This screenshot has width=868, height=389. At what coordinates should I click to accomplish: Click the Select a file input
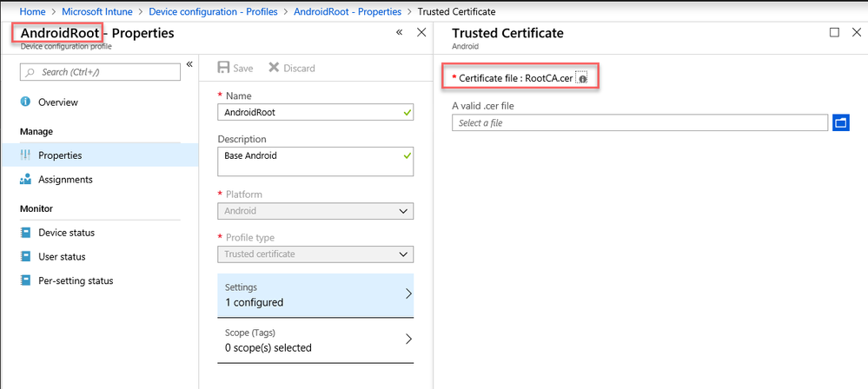pos(640,122)
